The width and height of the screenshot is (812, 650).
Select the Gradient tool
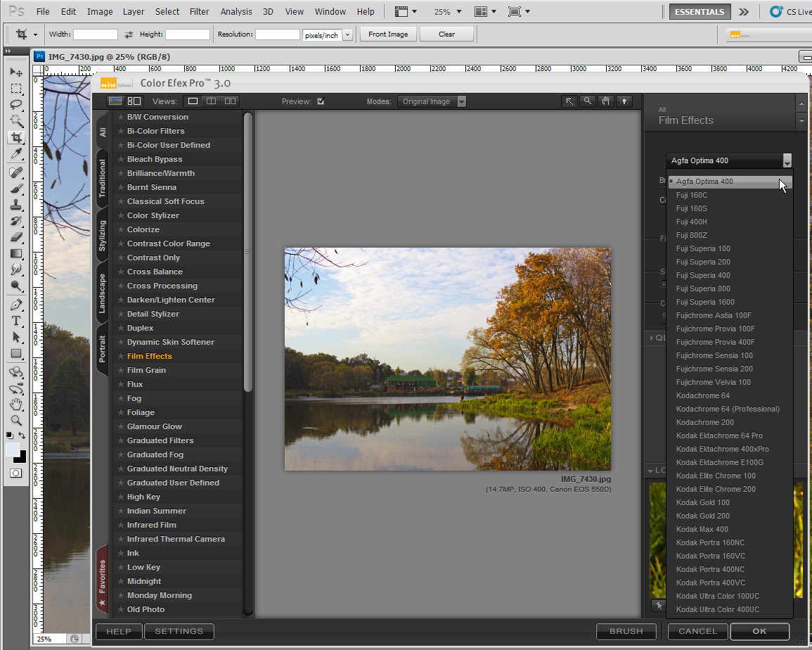point(16,253)
